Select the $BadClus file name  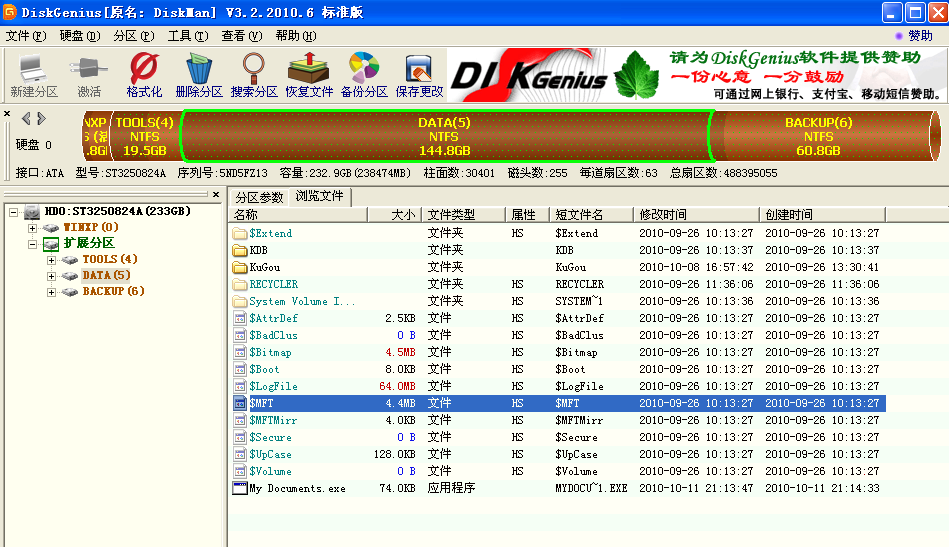273,336
